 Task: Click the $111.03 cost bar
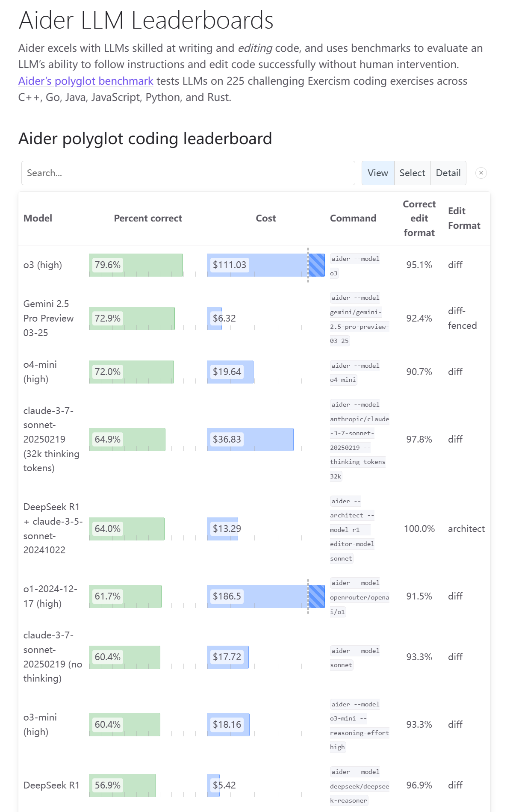(x=266, y=265)
